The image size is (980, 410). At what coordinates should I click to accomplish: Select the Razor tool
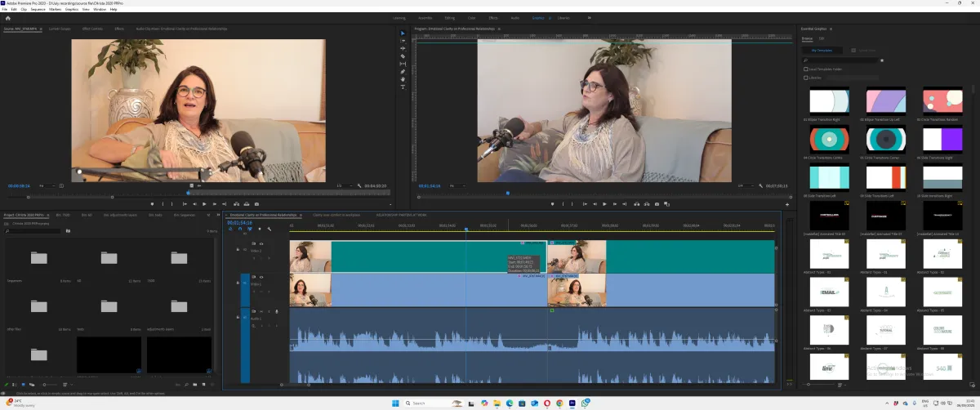403,56
